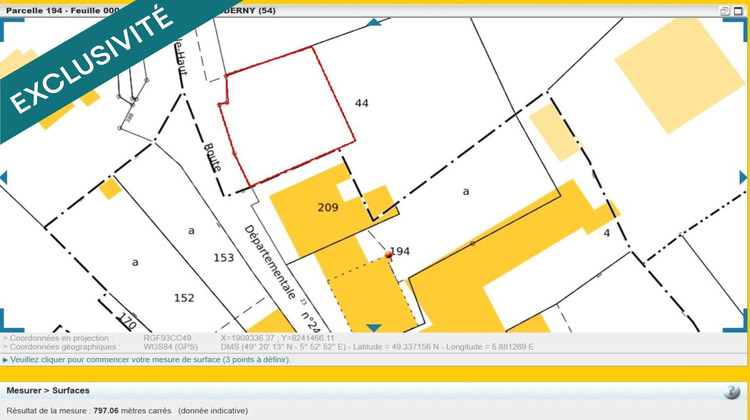Click the EXCLUSIVITÉ banner
This screenshot has height=420, width=750.
(x=91, y=60)
